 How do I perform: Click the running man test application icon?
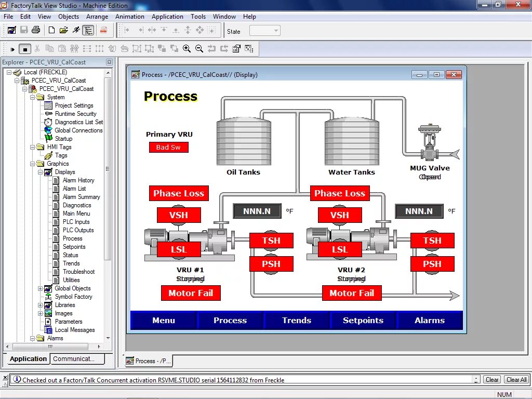pyautogui.click(x=76, y=31)
